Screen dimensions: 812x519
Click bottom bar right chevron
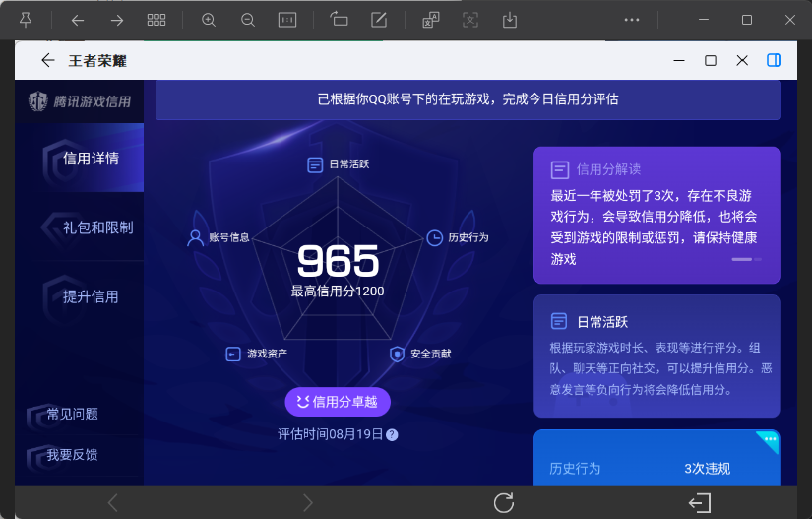point(308,502)
